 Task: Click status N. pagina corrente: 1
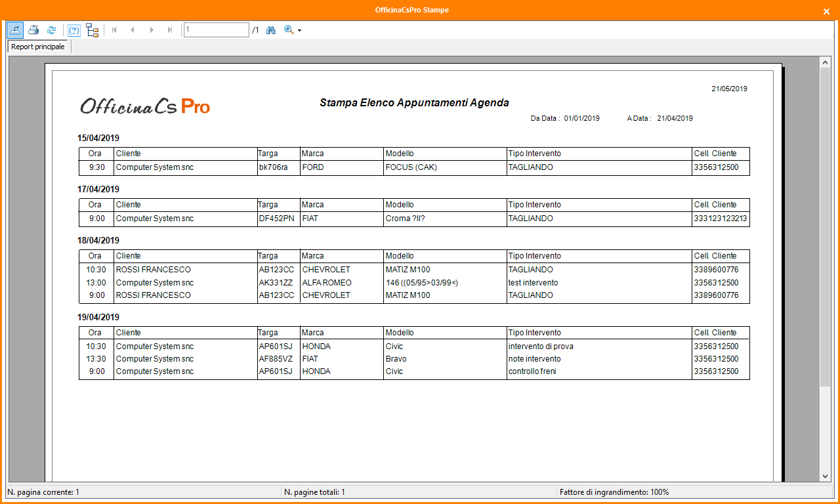pyautogui.click(x=44, y=492)
